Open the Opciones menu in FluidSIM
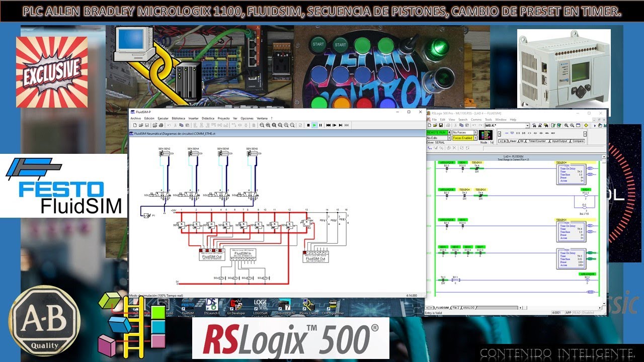This screenshot has width=644, height=362. (247, 118)
